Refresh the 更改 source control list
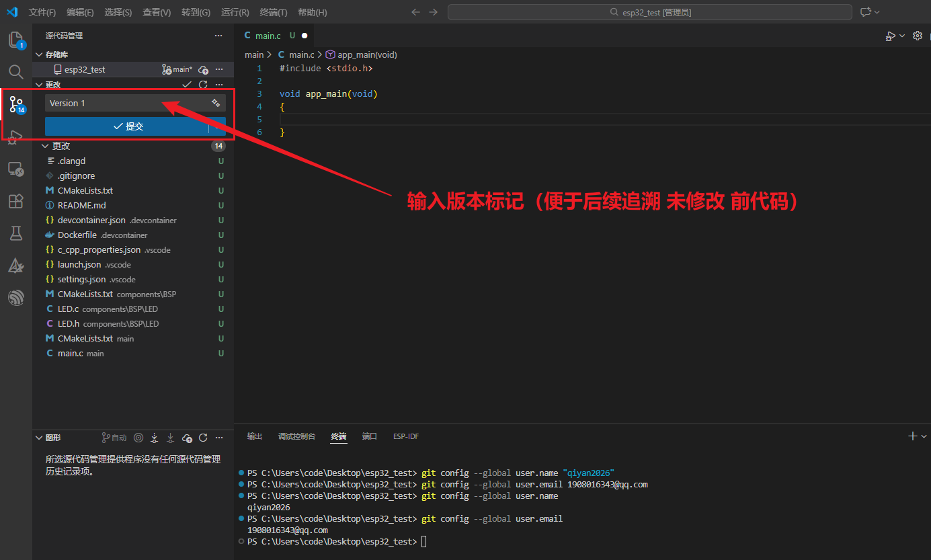 (x=203, y=84)
